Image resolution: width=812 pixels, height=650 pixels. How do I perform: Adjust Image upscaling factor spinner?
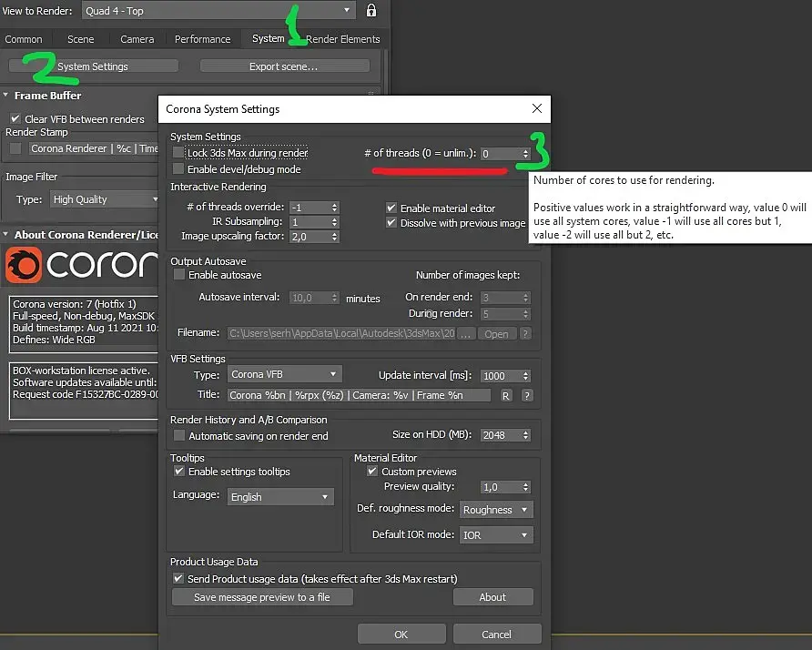point(334,237)
